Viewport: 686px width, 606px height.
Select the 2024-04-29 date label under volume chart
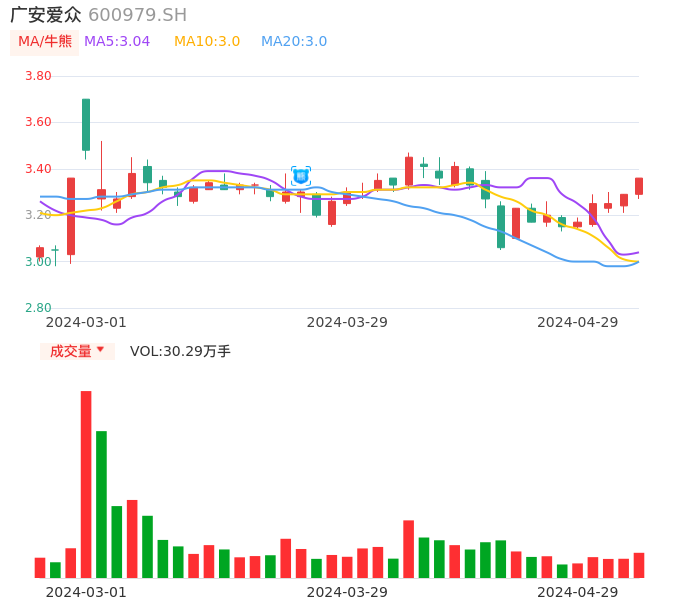pyautogui.click(x=577, y=592)
